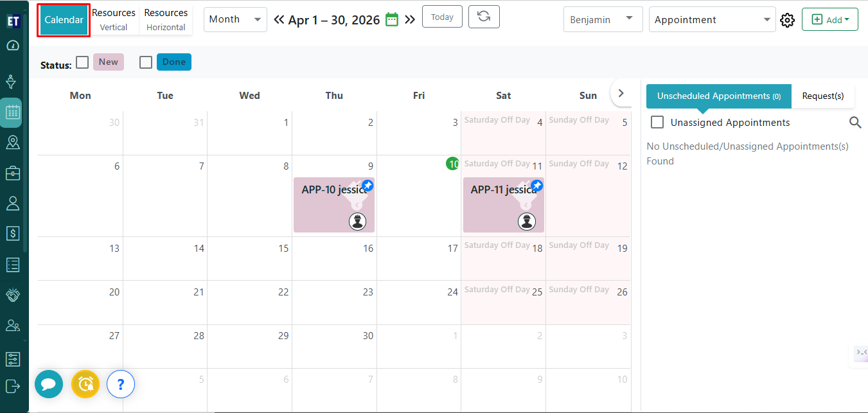Expand the Appointment type dropdown
This screenshot has width=868, height=413.
click(x=712, y=19)
